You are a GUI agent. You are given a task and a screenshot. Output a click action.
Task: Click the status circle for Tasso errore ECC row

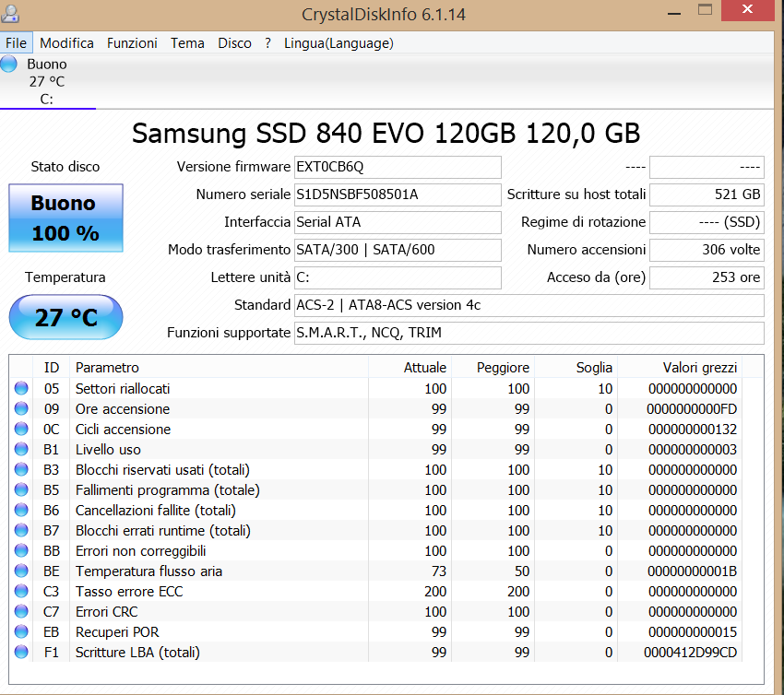coord(21,591)
